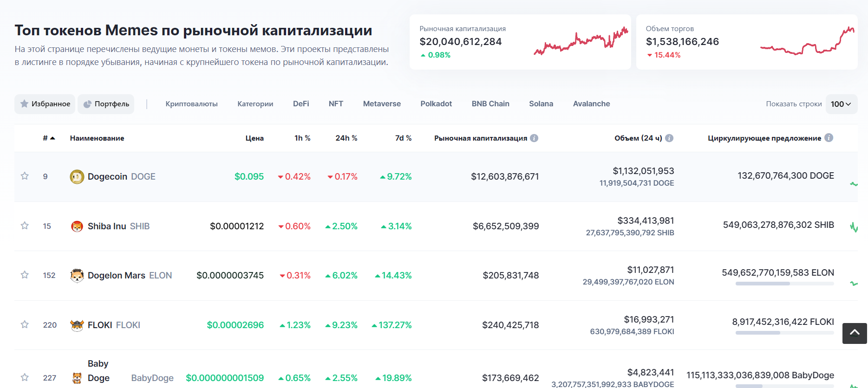The height and width of the screenshot is (388, 868).
Task: Click FLOKI 7d change 137.27%
Action: point(392,325)
